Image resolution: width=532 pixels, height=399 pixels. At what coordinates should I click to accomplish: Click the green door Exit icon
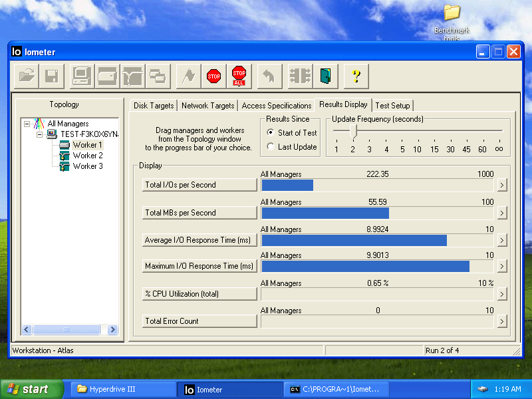(326, 76)
